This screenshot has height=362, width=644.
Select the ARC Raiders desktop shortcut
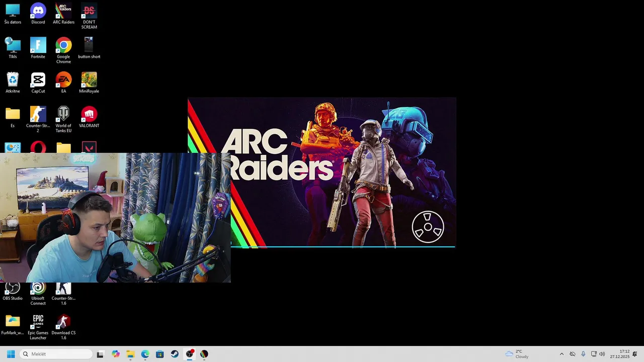tap(63, 14)
